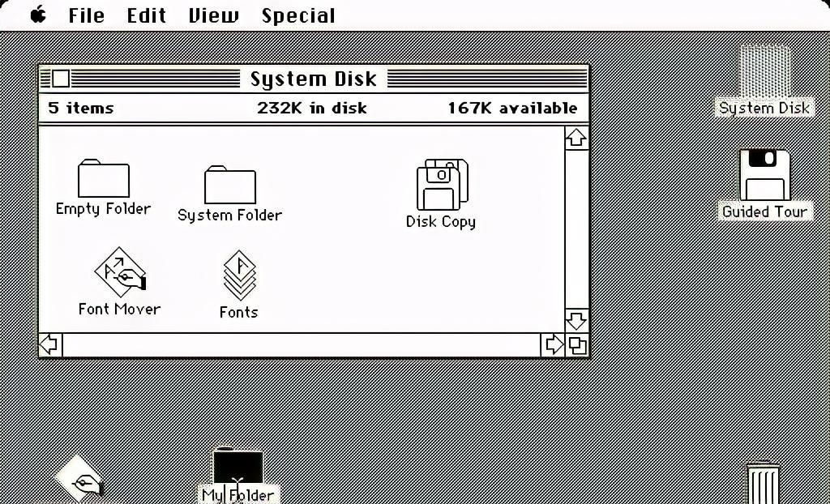830x504 pixels.
Task: Select the Disk Copy icon
Action: pyautogui.click(x=443, y=184)
